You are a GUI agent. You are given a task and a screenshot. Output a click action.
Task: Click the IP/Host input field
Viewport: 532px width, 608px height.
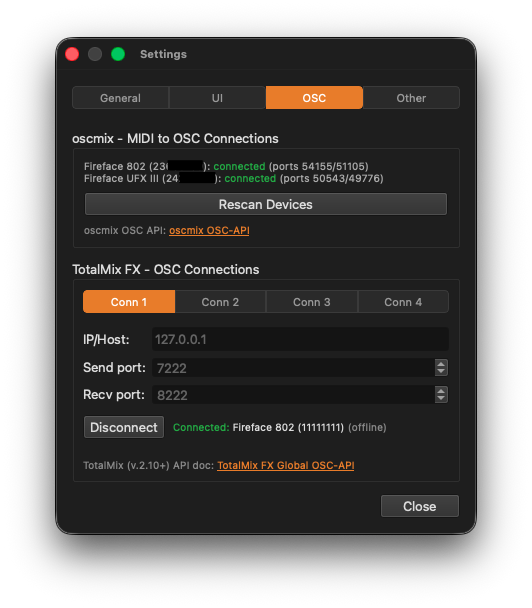300,339
